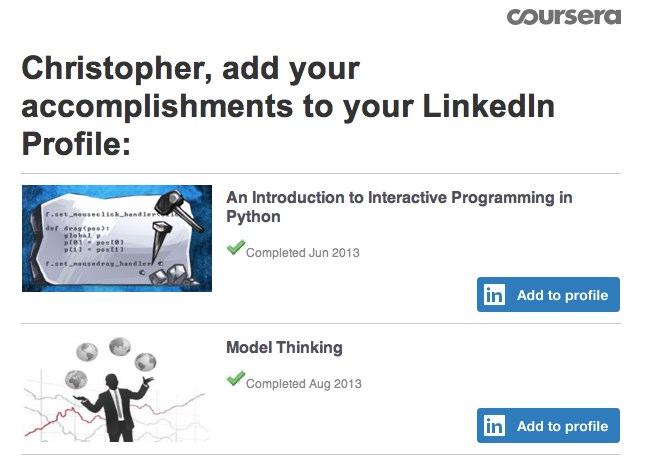646x464 pixels.
Task: Click the 'Christopher, add your' heading line
Action: point(190,70)
